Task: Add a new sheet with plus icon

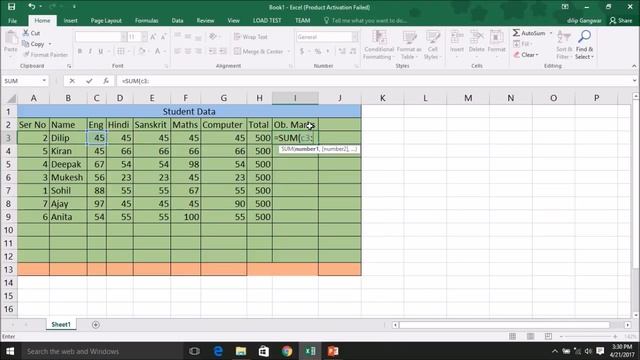Action: (x=96, y=324)
